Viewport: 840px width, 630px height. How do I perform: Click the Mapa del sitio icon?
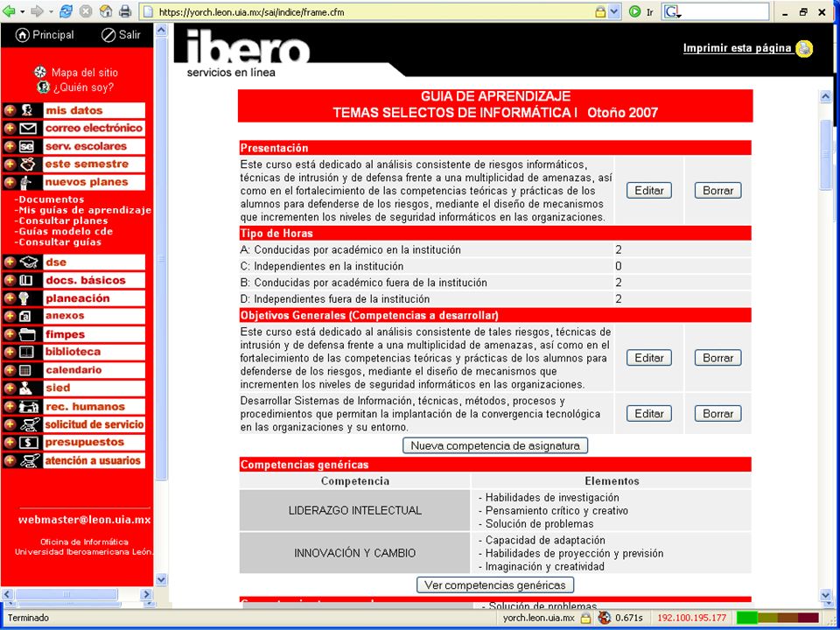click(x=40, y=72)
